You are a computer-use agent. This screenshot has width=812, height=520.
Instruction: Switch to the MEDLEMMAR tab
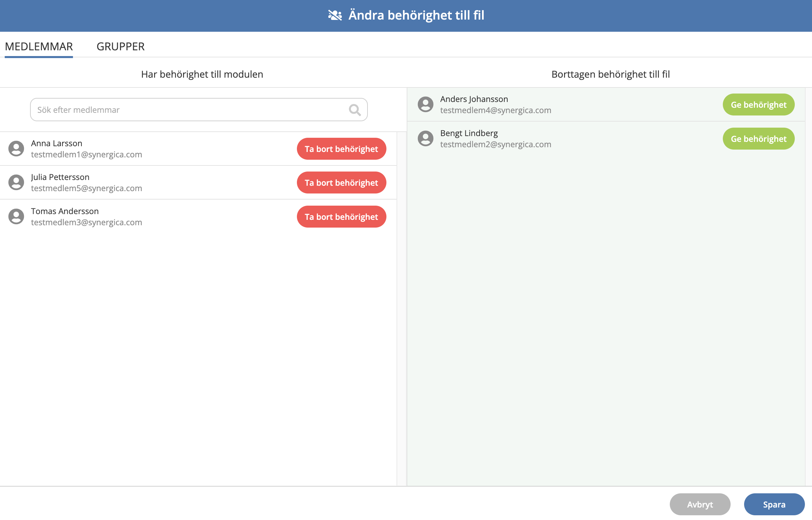coord(39,47)
